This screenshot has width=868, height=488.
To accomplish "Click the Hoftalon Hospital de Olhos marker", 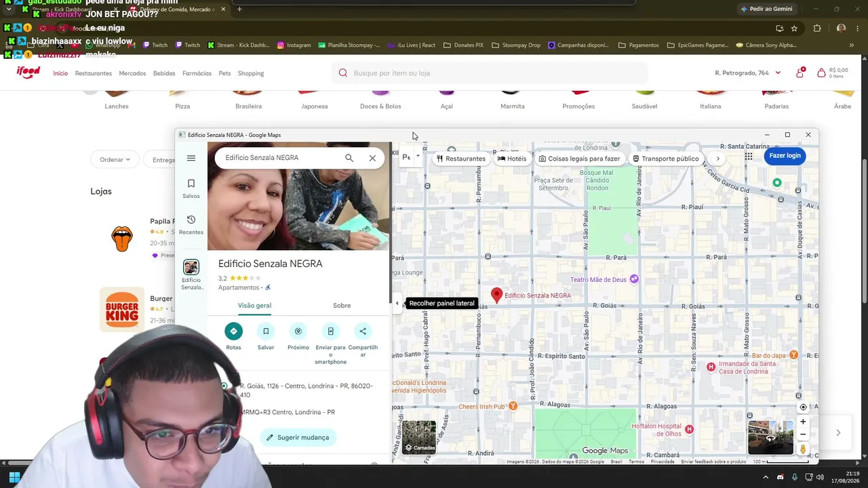I will tap(689, 429).
